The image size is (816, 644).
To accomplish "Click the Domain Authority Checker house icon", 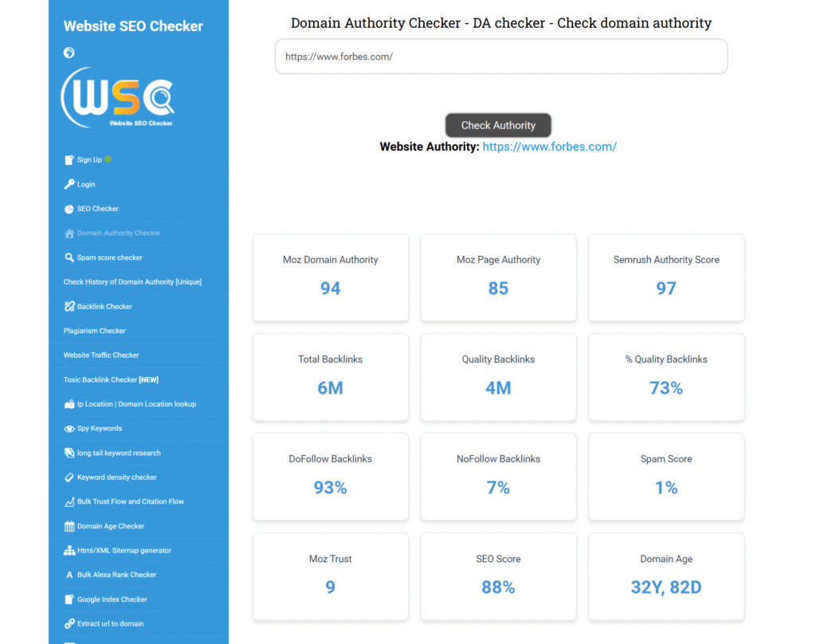I will click(69, 234).
